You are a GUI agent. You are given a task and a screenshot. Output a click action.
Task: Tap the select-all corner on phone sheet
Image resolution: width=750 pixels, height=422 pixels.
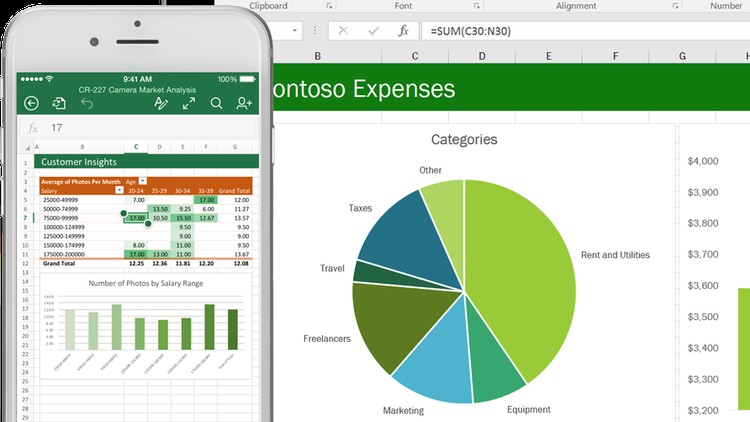[27, 147]
